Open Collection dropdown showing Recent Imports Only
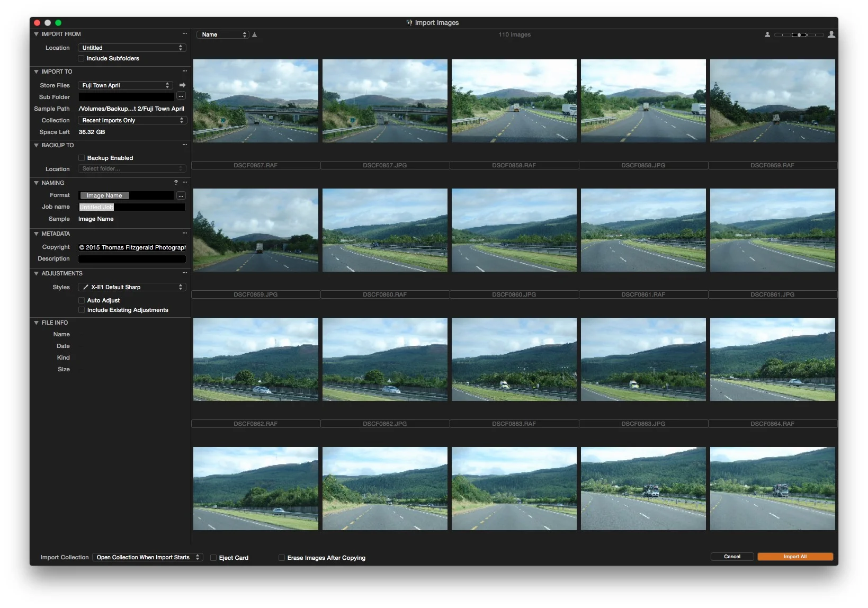Viewport: 868px width, 608px height. pyautogui.click(x=132, y=120)
